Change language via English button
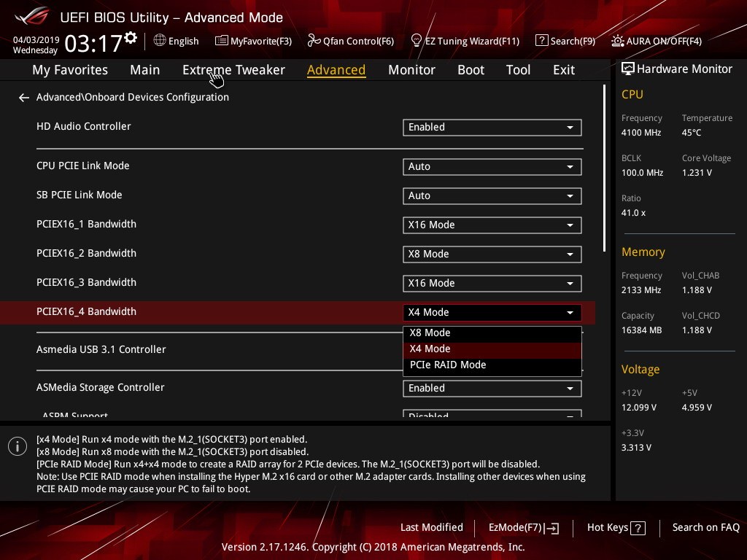Viewport: 747px width, 560px height. 176,41
